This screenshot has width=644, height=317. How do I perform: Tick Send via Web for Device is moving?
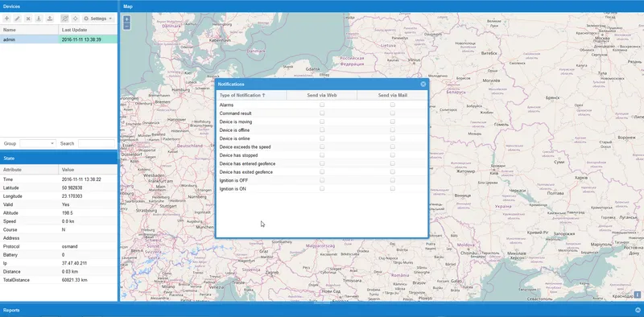(x=322, y=121)
